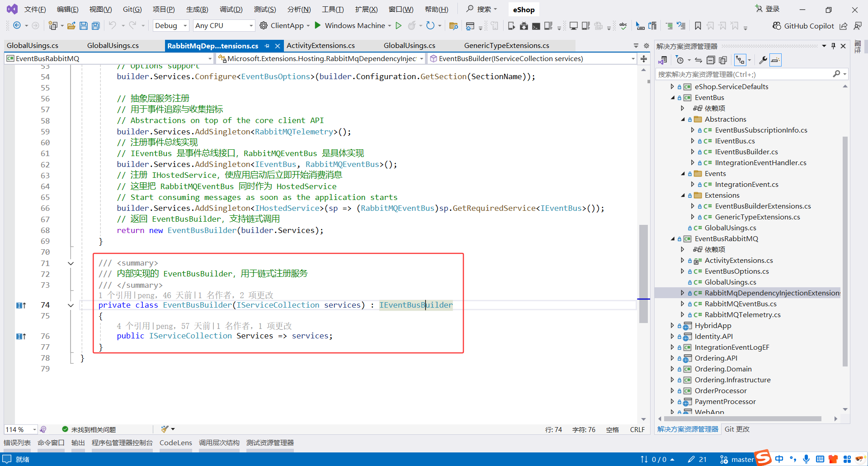Click the Find in Files folder icon

coord(453,26)
